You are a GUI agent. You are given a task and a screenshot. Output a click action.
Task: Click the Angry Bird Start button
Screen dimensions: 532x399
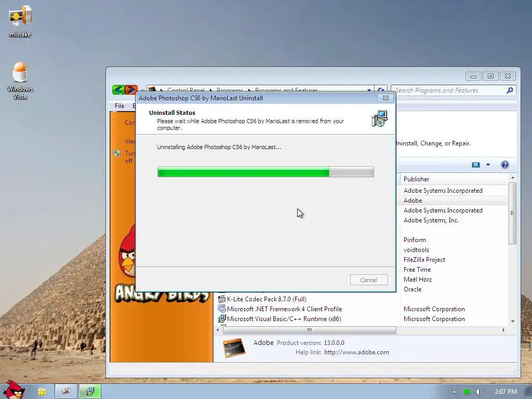coord(14,390)
